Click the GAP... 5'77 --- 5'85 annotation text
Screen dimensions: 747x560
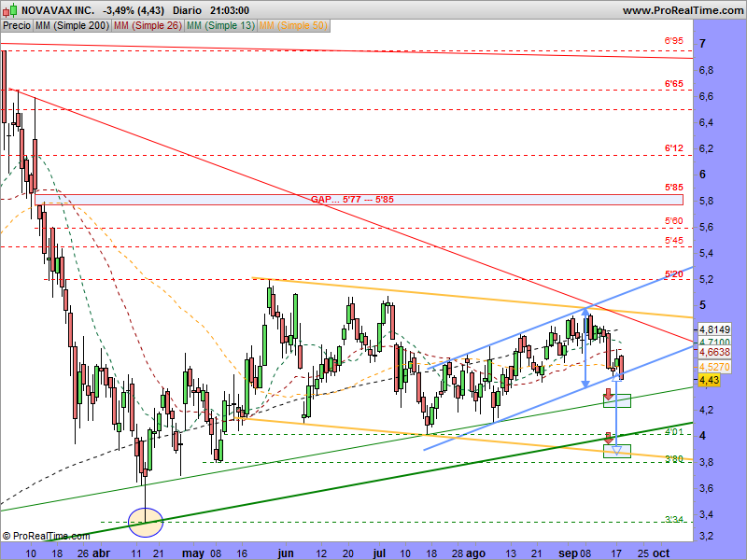(352, 199)
